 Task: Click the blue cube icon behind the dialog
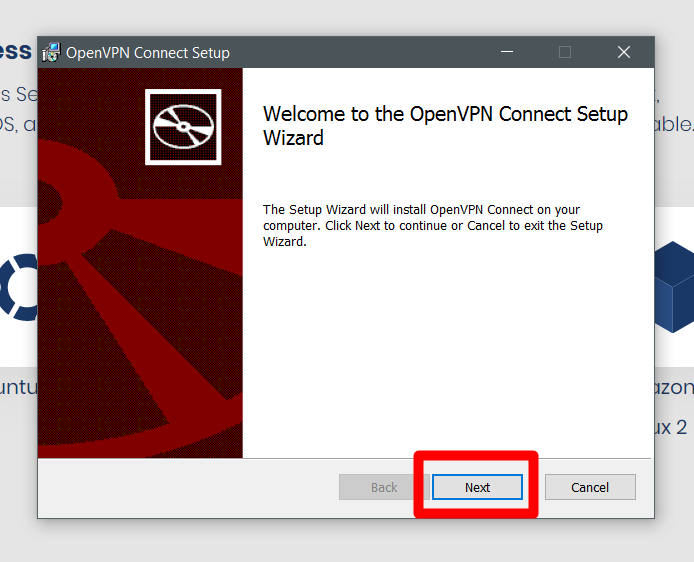point(674,286)
